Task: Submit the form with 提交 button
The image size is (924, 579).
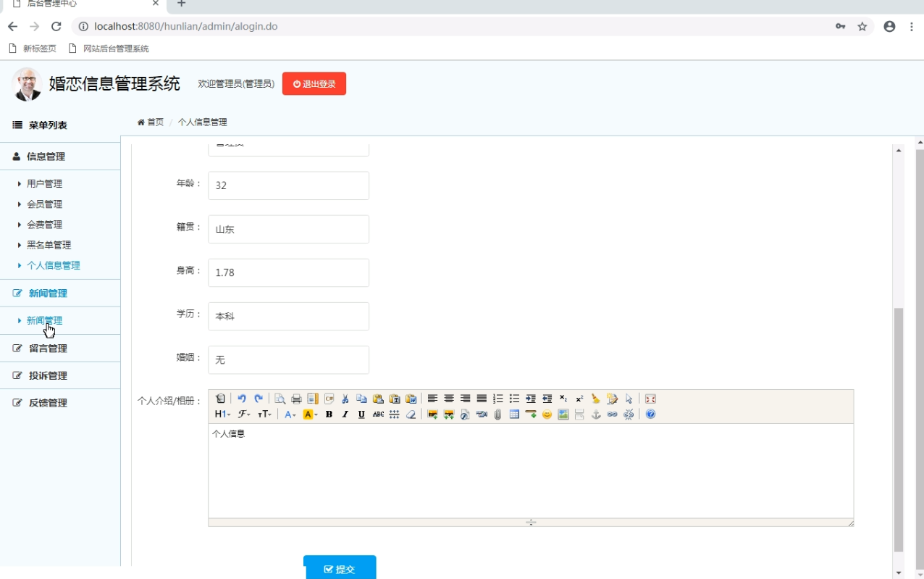Action: click(340, 568)
